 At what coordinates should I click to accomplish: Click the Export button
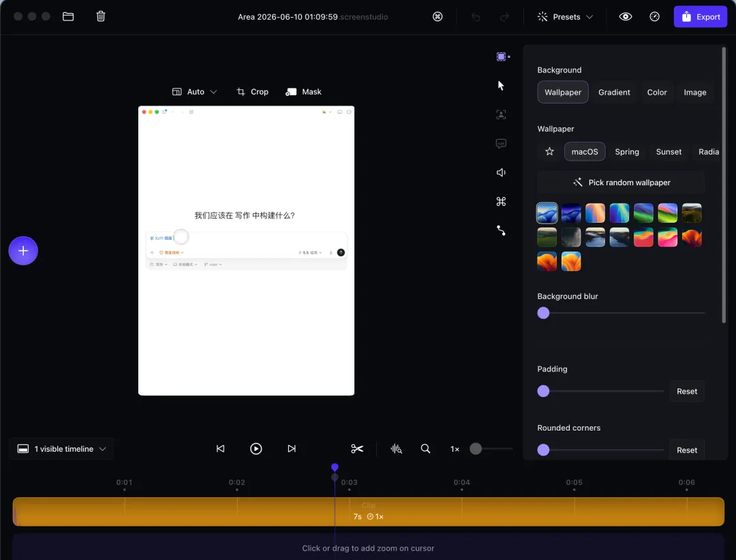pyautogui.click(x=701, y=16)
